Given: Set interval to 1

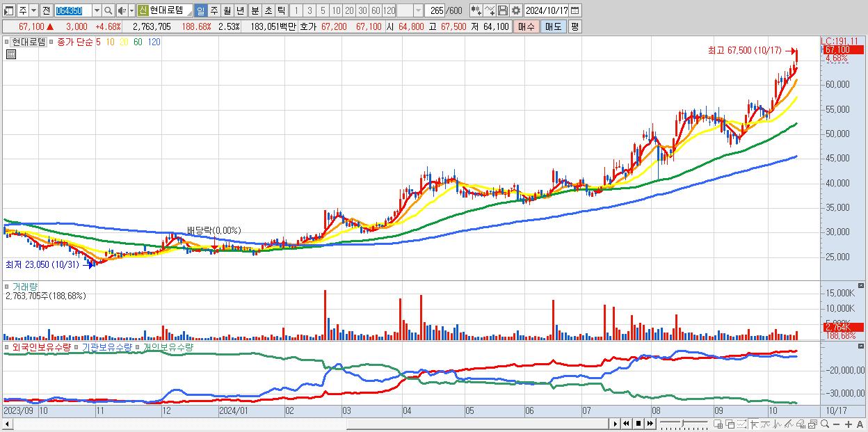Looking at the screenshot, I should click(296, 10).
